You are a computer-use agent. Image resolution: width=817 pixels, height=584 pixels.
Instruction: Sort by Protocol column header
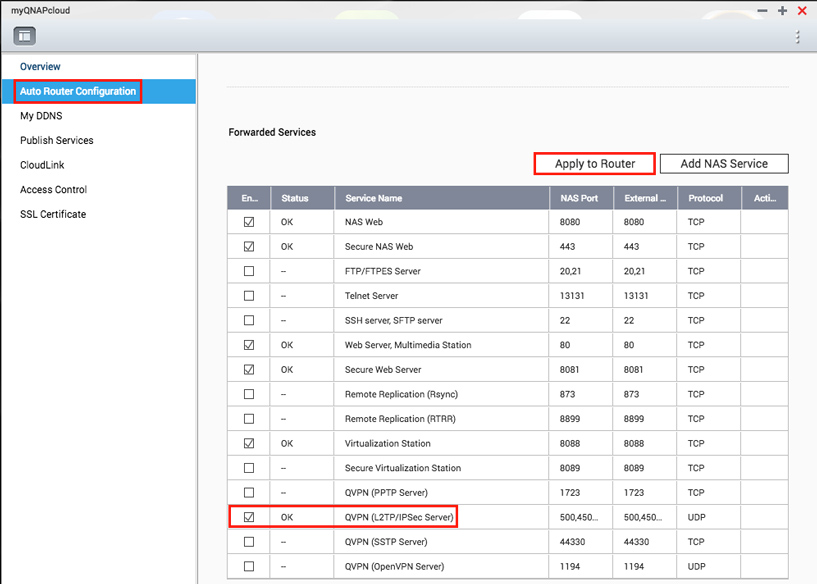click(x=708, y=198)
